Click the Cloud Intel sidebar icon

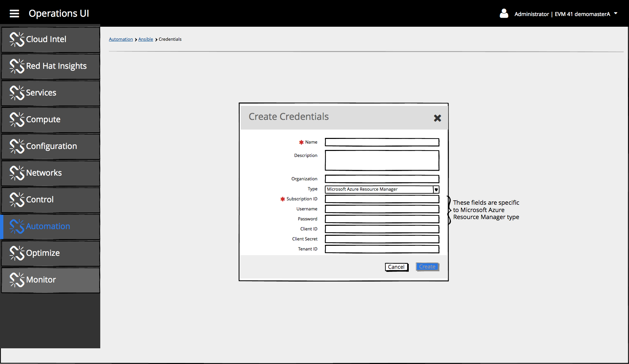click(x=17, y=39)
